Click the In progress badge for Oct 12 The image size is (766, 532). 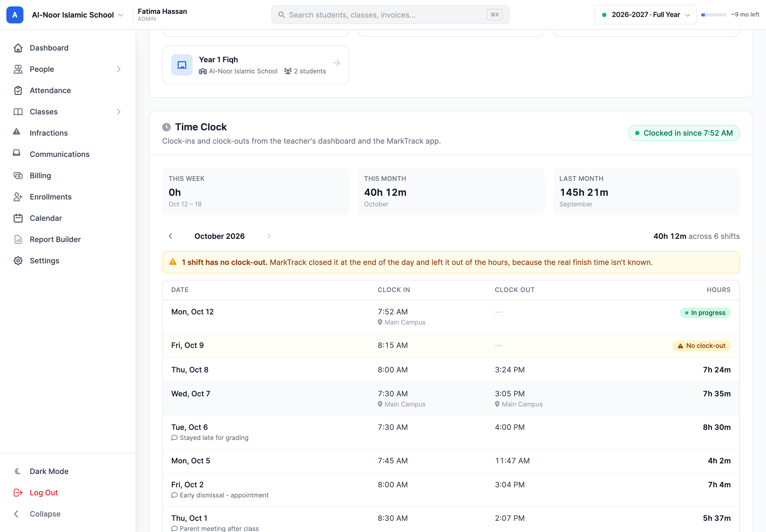(705, 313)
